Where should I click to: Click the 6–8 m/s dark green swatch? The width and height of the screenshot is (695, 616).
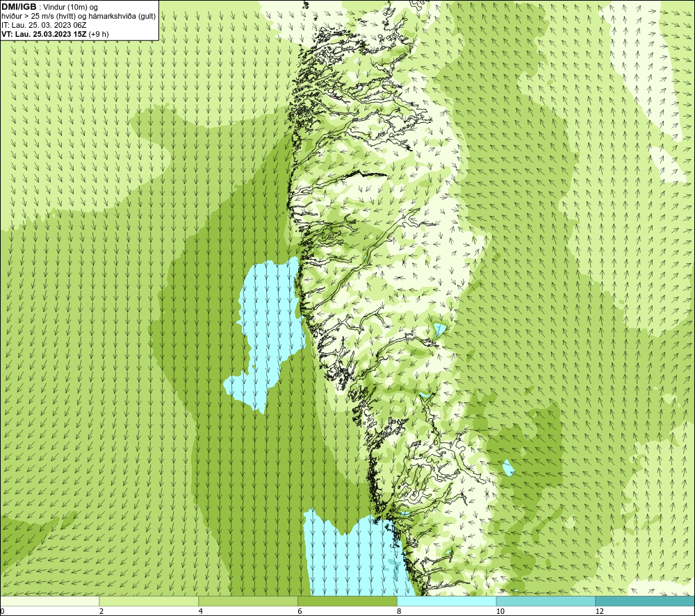pyautogui.click(x=347, y=601)
